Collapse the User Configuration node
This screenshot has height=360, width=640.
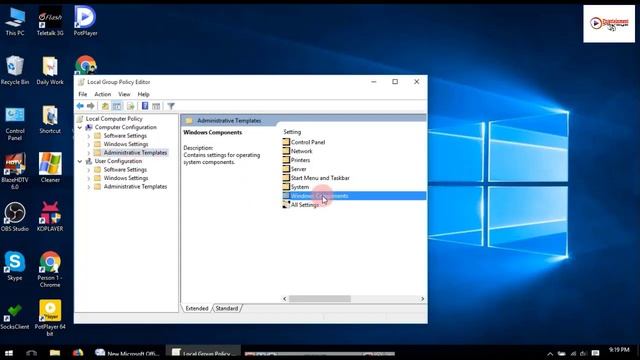pos(80,161)
